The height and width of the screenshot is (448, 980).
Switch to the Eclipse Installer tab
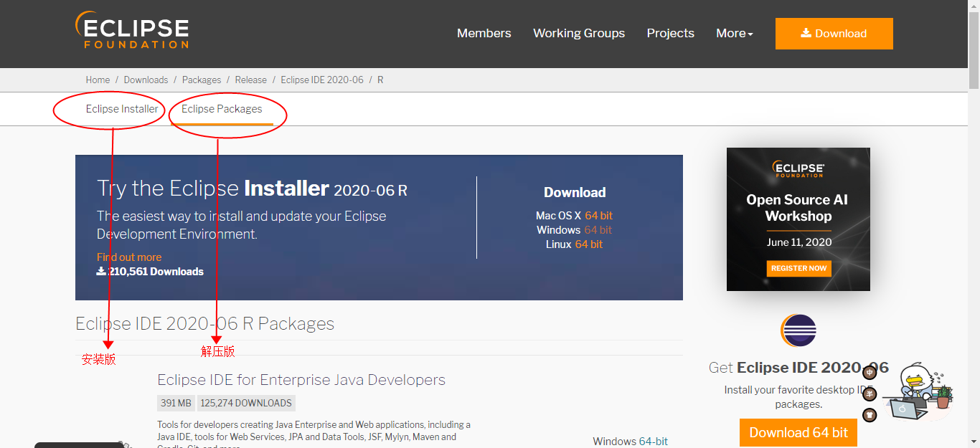tap(122, 109)
